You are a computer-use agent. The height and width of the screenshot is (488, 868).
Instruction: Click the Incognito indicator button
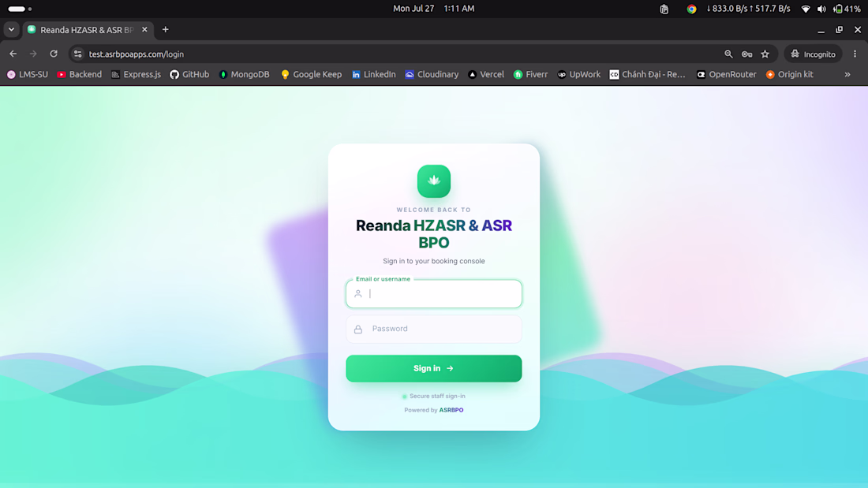pyautogui.click(x=813, y=54)
